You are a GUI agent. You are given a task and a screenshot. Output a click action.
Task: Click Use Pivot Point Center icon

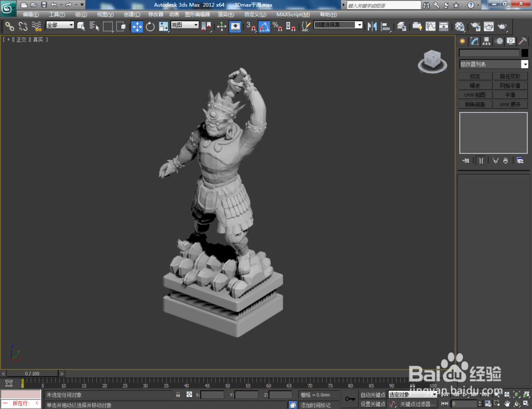tap(206, 27)
